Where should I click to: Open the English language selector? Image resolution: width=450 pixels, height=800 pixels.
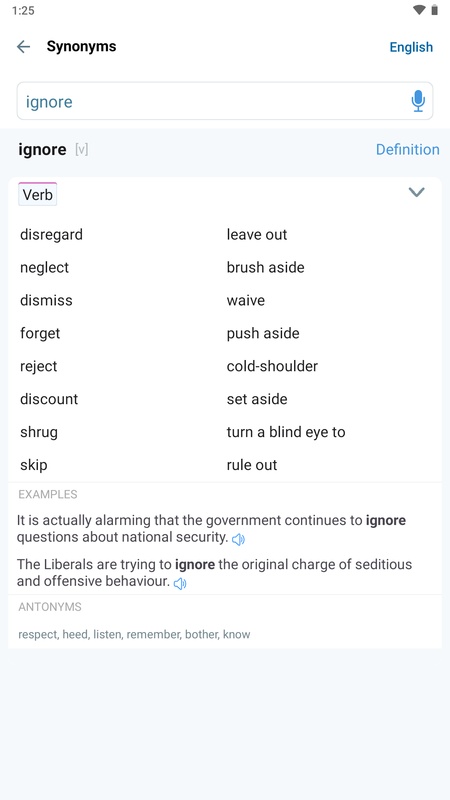[x=411, y=47]
